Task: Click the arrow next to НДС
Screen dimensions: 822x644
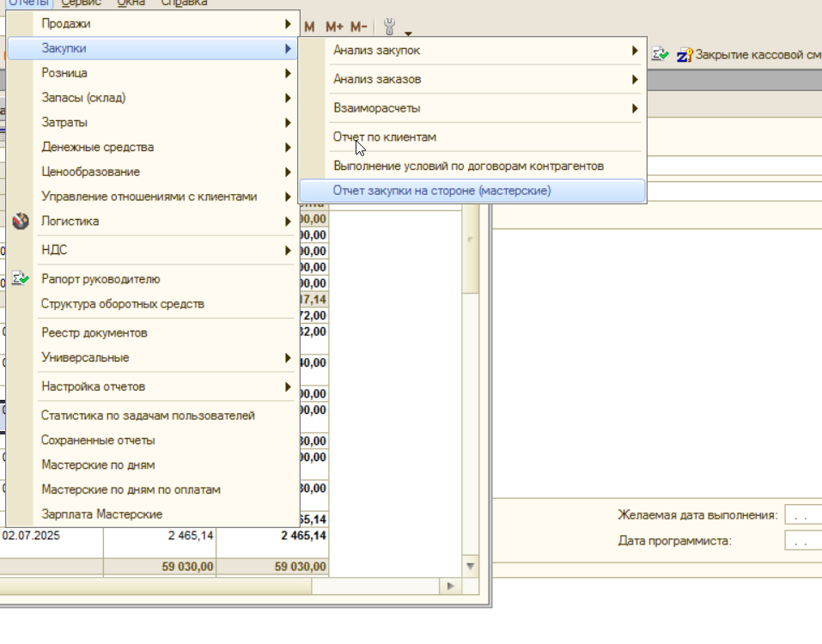Action: tap(288, 250)
